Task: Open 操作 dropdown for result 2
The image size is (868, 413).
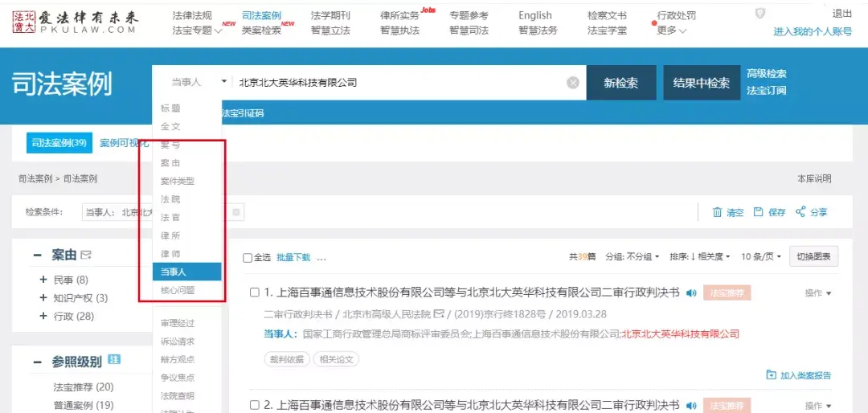Action: click(818, 405)
